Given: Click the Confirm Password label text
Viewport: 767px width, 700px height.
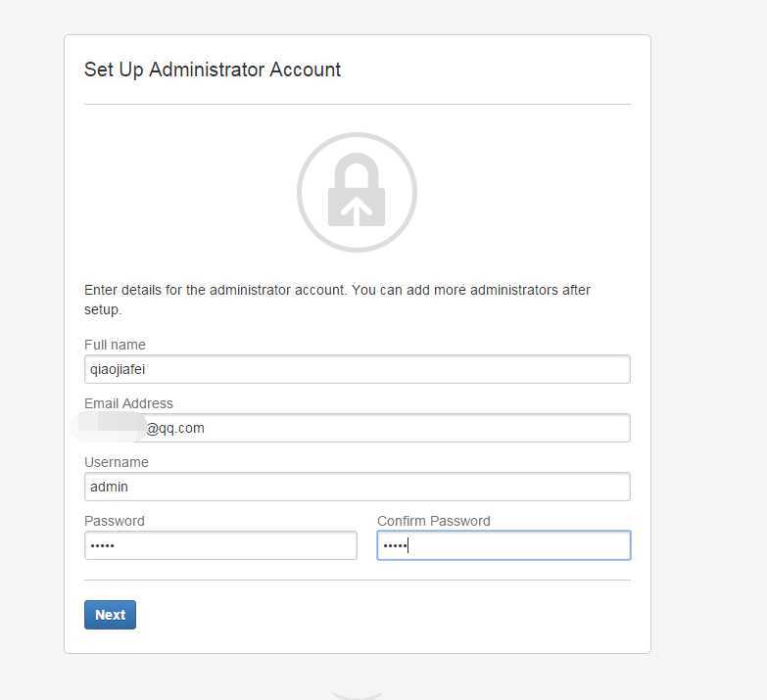Looking at the screenshot, I should tap(433, 521).
